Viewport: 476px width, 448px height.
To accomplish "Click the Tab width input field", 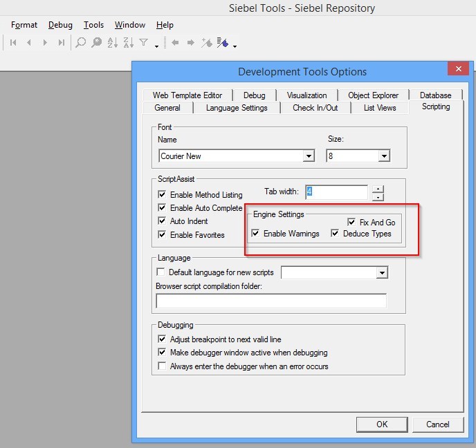I will pos(336,192).
